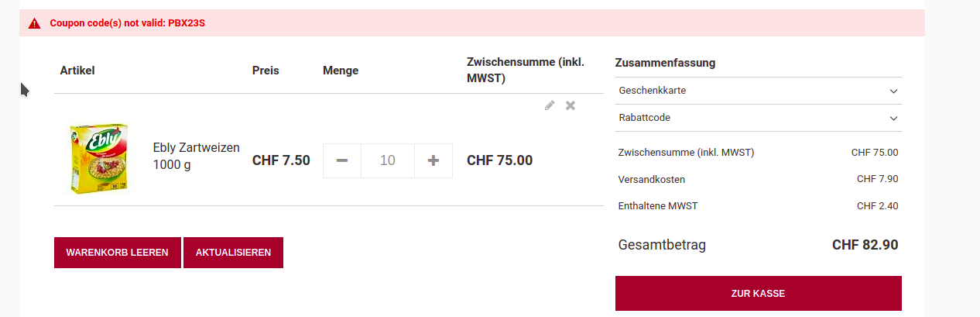Proceed with the Zur Kasse button
This screenshot has width=980, height=317.
click(758, 294)
